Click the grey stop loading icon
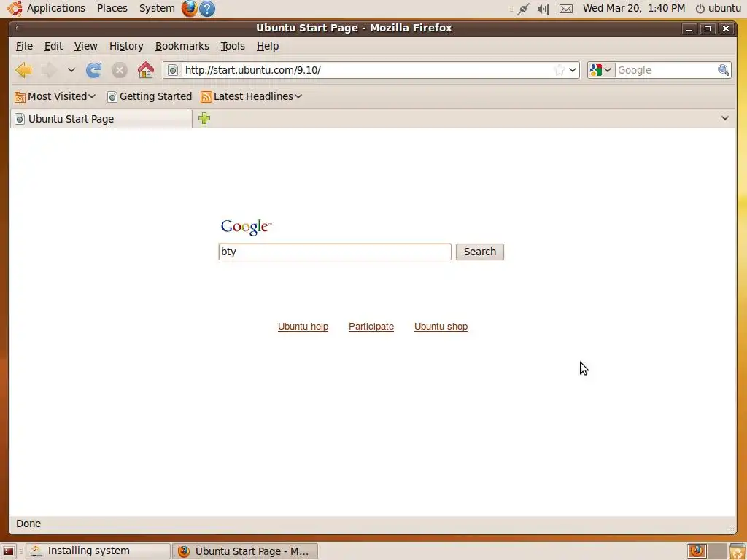Image resolution: width=747 pixels, height=560 pixels. click(x=120, y=70)
